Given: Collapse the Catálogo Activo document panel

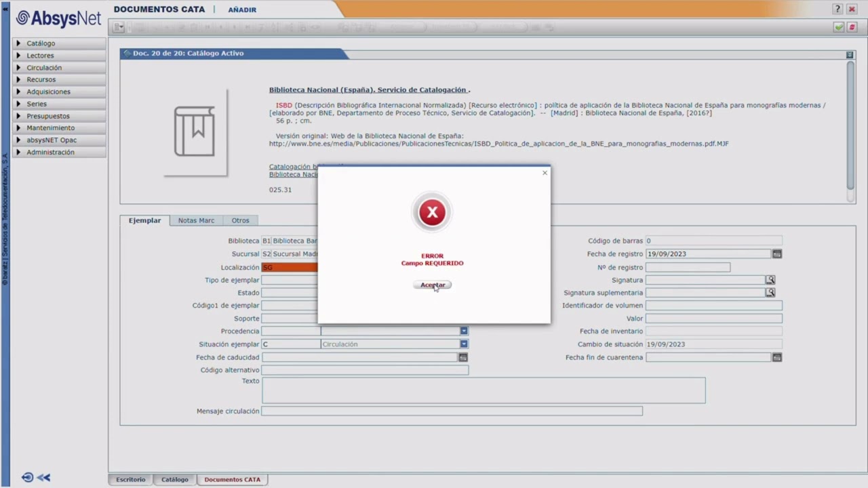Looking at the screenshot, I should point(850,54).
